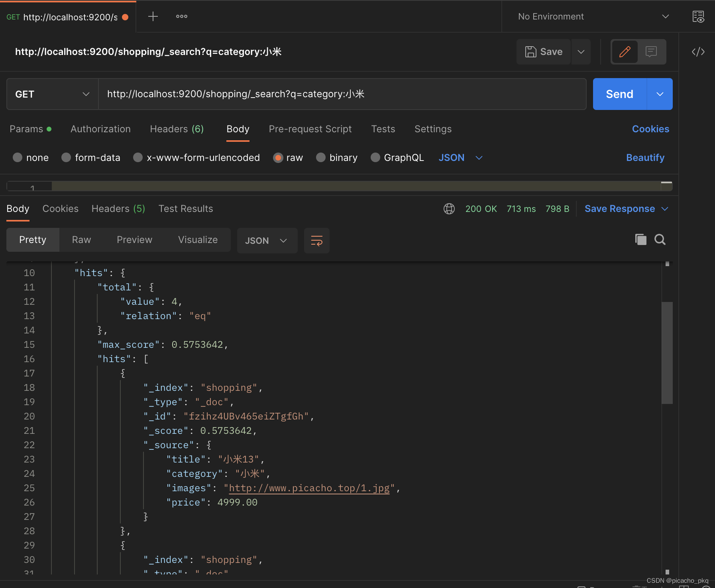Expand the GET method dropdown
715x588 pixels.
[x=52, y=94]
